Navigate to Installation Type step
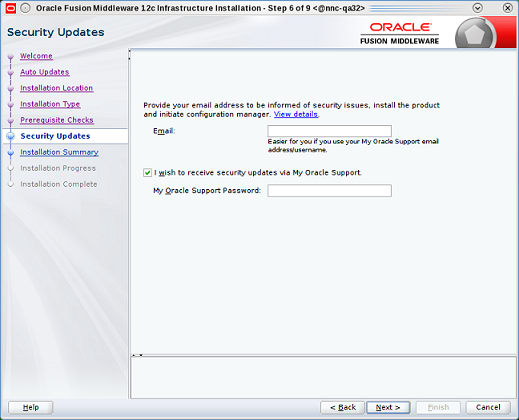This screenshot has height=420, width=519. (x=50, y=104)
